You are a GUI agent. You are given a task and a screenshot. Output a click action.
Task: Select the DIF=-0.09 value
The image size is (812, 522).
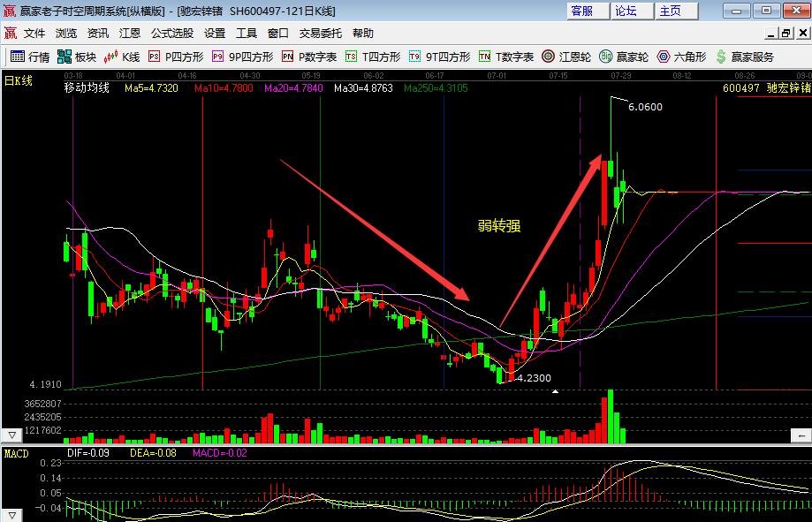tap(88, 452)
